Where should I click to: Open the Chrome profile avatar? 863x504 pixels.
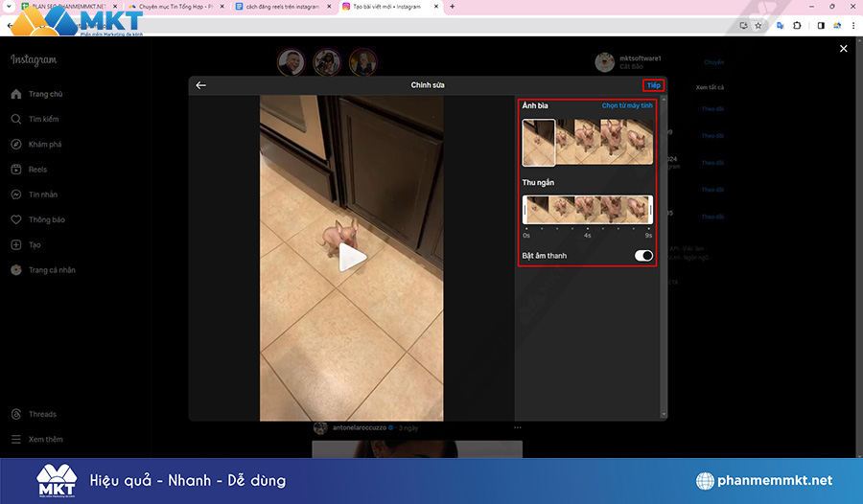pos(837,25)
